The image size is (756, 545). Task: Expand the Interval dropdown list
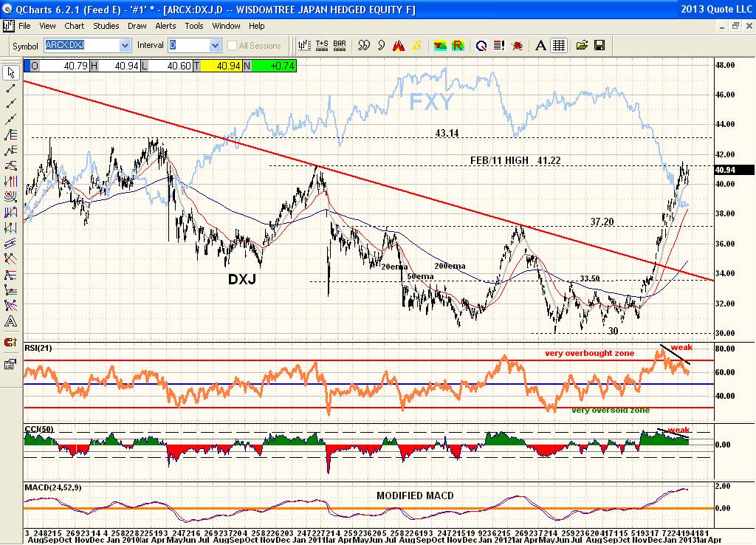[215, 46]
